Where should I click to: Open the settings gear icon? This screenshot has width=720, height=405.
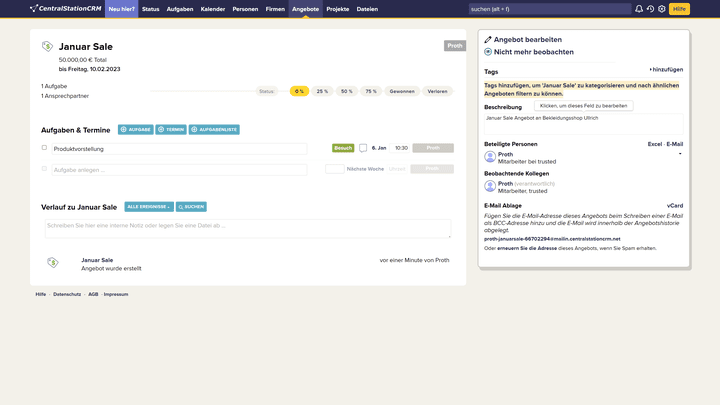661,9
